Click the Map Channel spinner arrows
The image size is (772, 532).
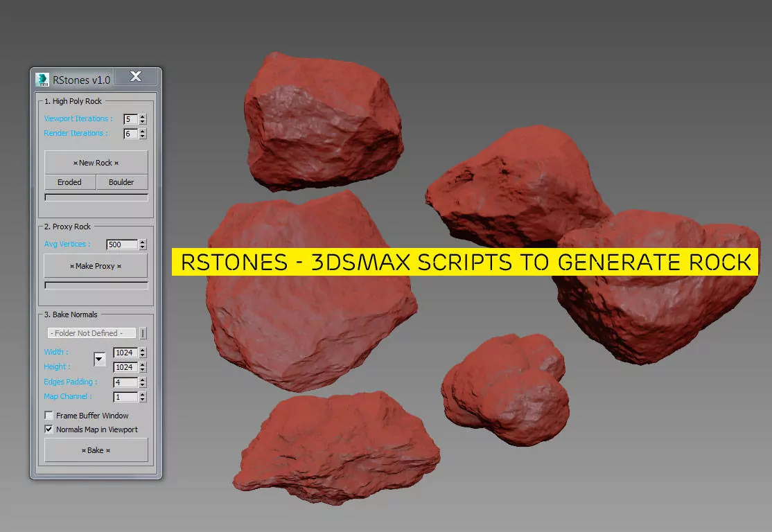point(143,397)
